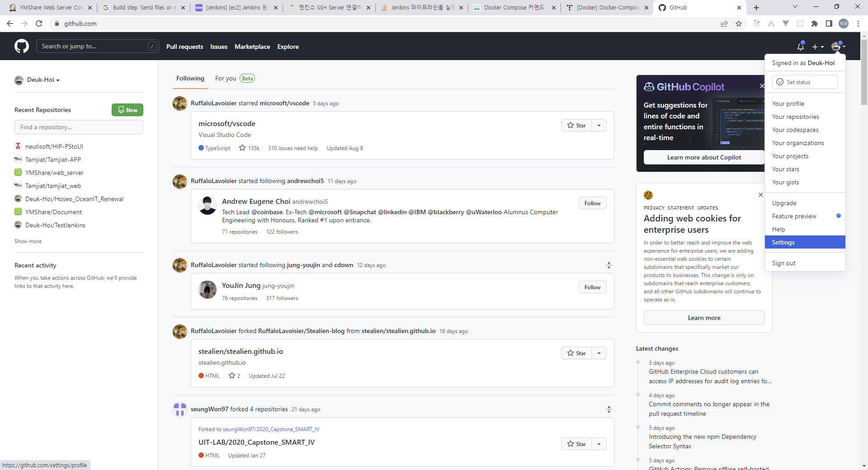Open the Deuk-Hoi account switcher dropdown
The height and width of the screenshot is (470, 868).
coord(37,80)
